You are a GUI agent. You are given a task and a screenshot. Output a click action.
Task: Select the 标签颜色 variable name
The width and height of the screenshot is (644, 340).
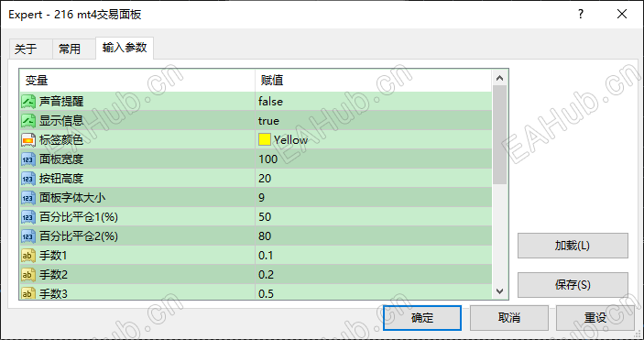tap(61, 140)
